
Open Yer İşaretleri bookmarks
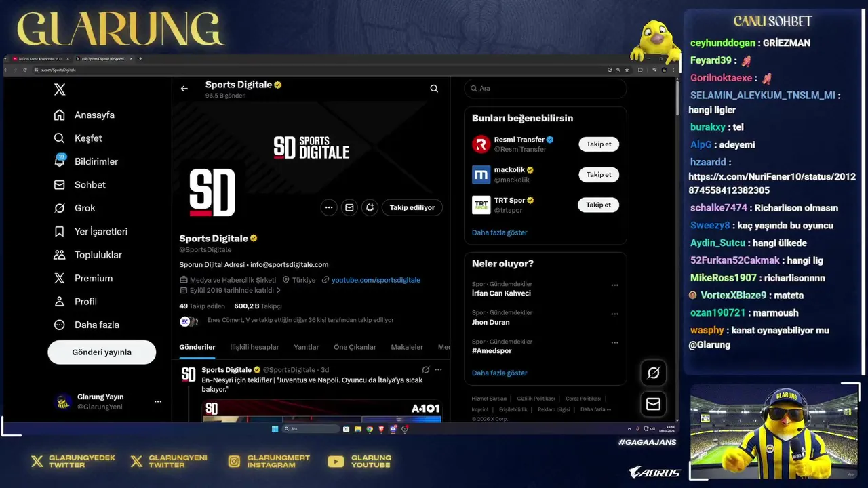90,231
